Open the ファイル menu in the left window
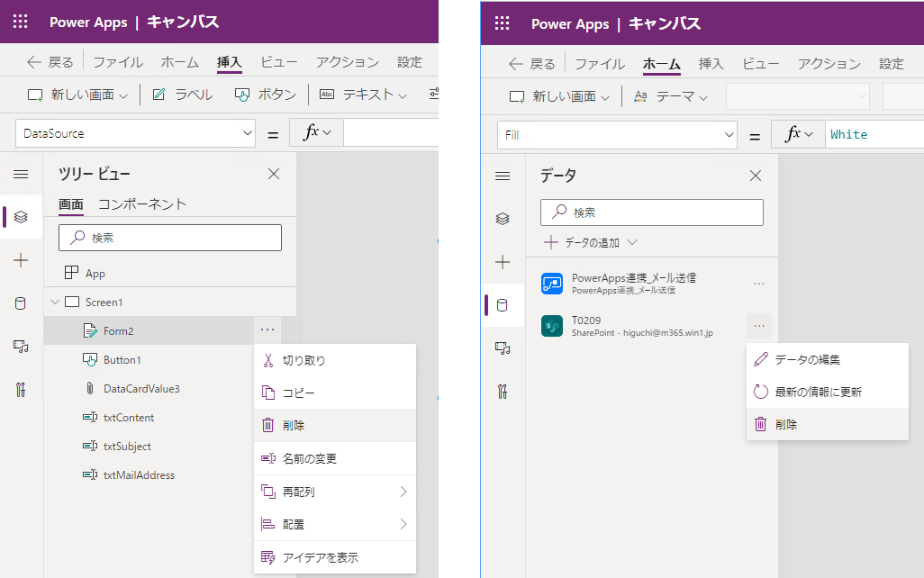 tap(118, 62)
